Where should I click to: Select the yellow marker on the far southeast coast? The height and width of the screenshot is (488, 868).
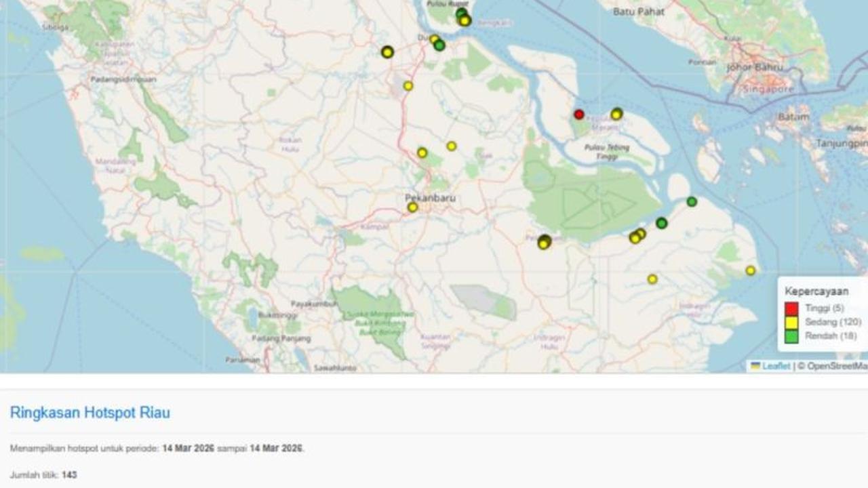click(751, 270)
